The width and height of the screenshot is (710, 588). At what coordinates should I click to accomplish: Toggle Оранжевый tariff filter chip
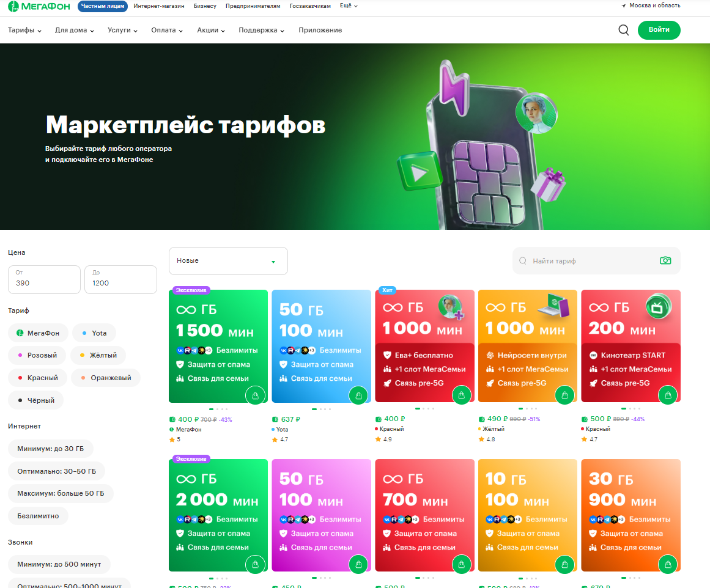coord(106,378)
